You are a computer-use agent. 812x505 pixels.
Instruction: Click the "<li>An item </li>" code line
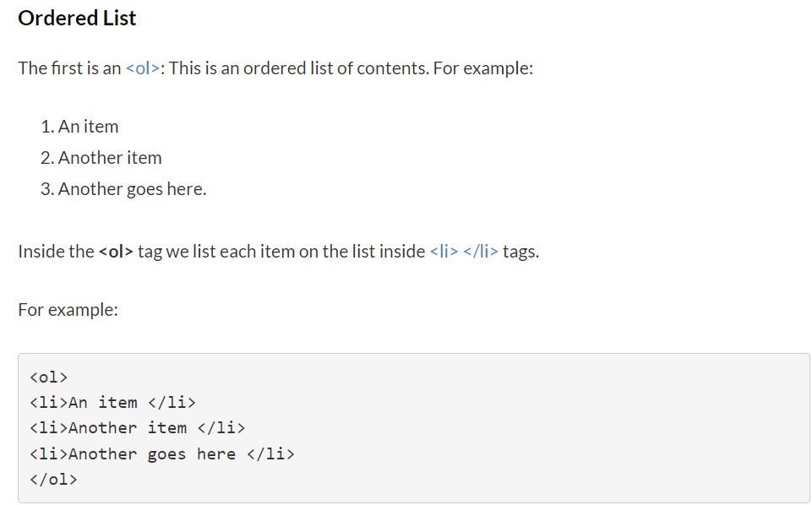(x=112, y=402)
